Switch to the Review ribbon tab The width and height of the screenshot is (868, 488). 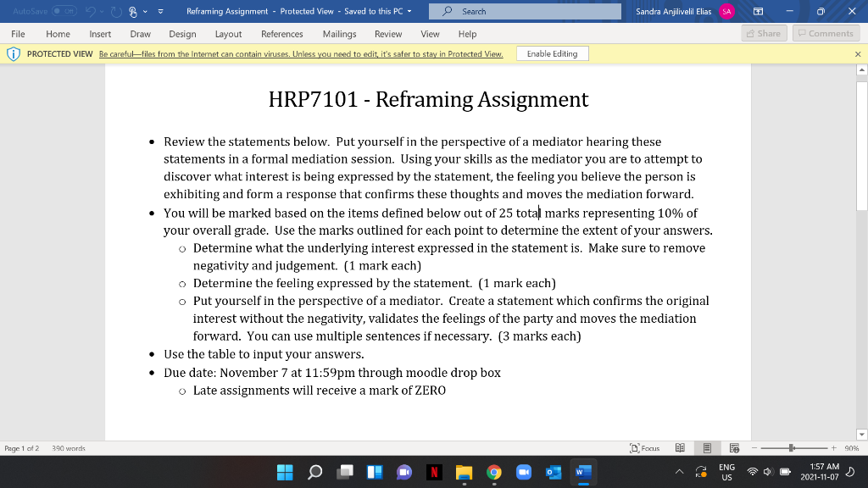(x=388, y=35)
